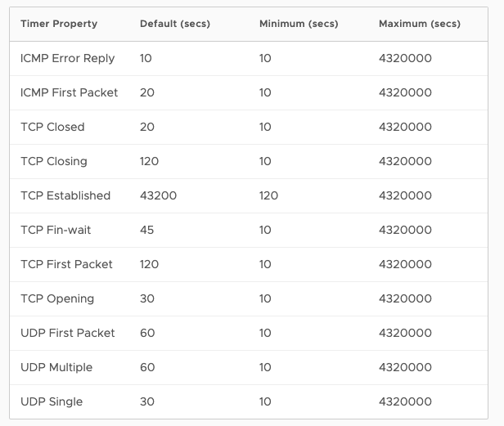This screenshot has height=426, width=504.
Task: Click the TCP Fin-wait default value 45
Action: click(x=147, y=230)
